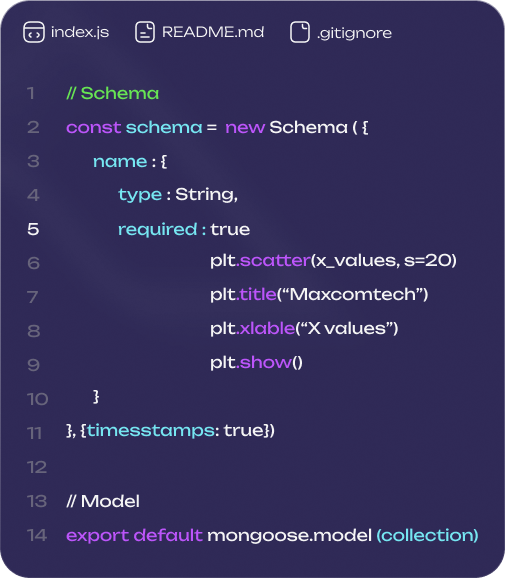Click line number 5 in gutter

[x=33, y=229]
